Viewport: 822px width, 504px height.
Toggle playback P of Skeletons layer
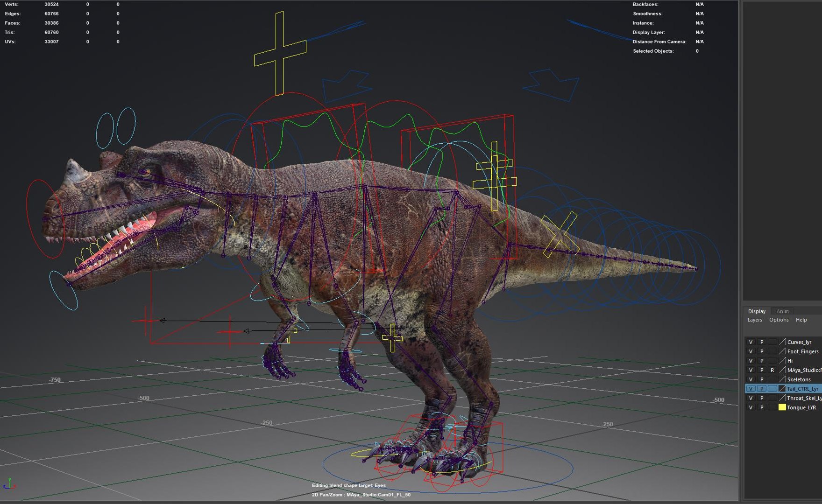(762, 379)
